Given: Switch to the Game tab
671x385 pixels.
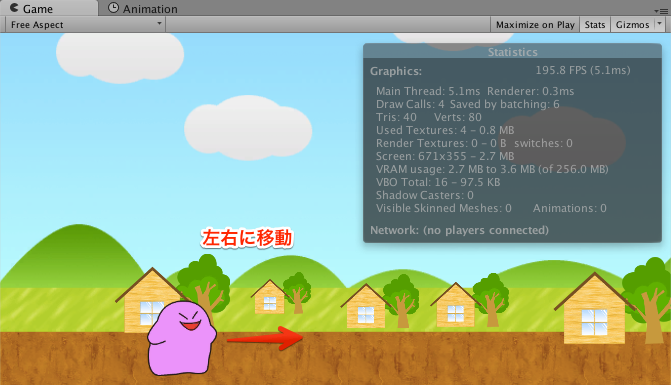Looking at the screenshot, I should pos(48,8).
